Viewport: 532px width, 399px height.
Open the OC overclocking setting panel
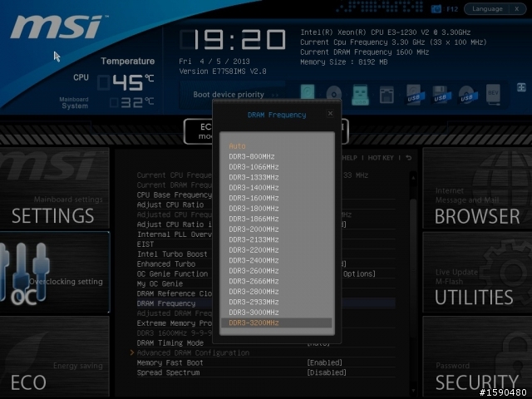(x=55, y=273)
